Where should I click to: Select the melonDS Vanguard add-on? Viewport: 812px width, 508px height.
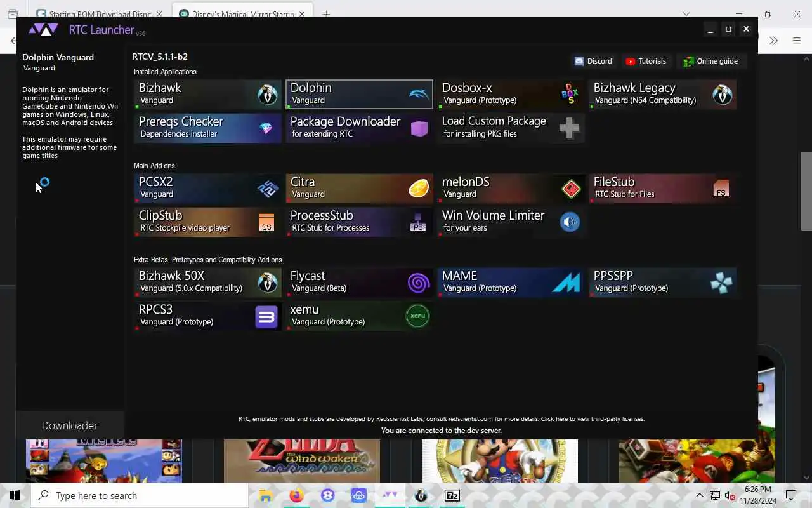coord(511,188)
